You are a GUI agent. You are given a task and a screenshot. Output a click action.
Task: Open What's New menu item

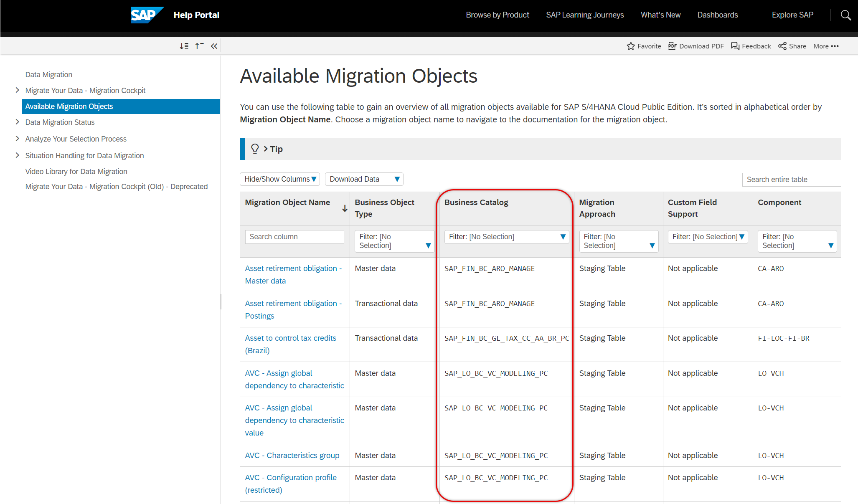660,15
